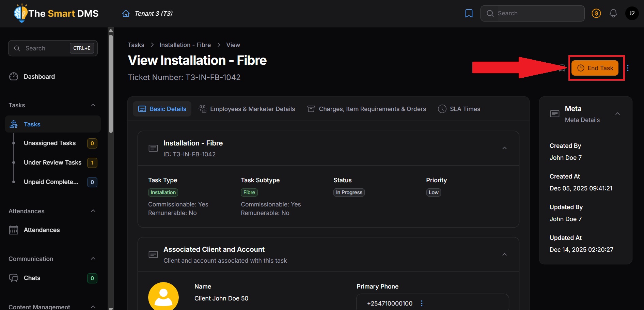Open the three-dot menu beside End Task

[628, 68]
